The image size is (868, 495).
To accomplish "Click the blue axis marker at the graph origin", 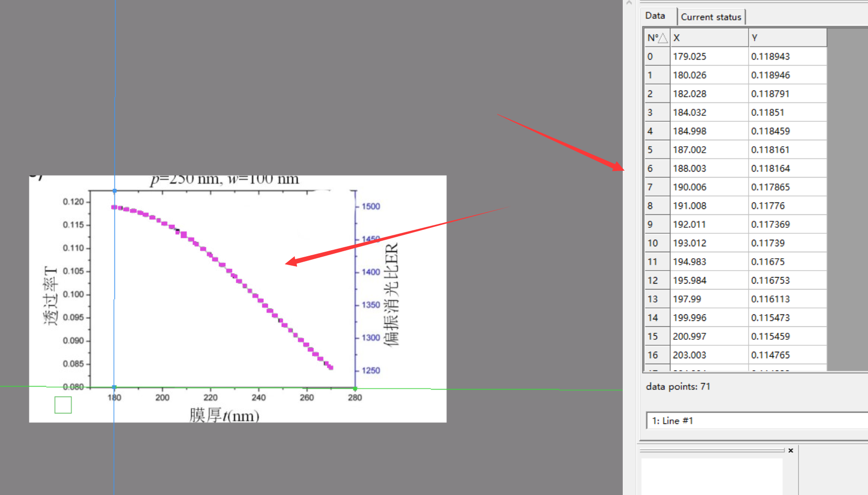I will click(x=114, y=387).
